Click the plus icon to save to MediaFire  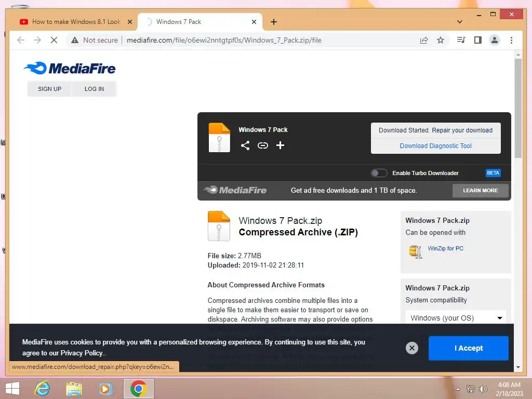280,145
